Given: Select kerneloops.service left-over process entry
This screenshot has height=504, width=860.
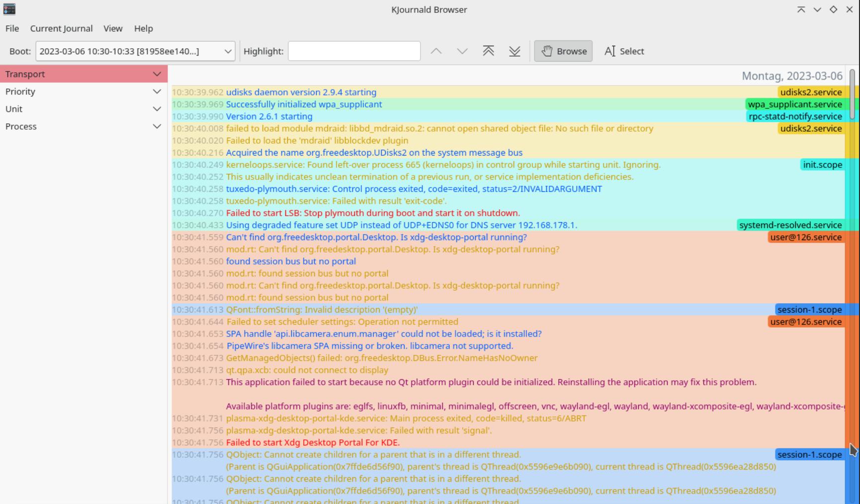Looking at the screenshot, I should pyautogui.click(x=443, y=165).
